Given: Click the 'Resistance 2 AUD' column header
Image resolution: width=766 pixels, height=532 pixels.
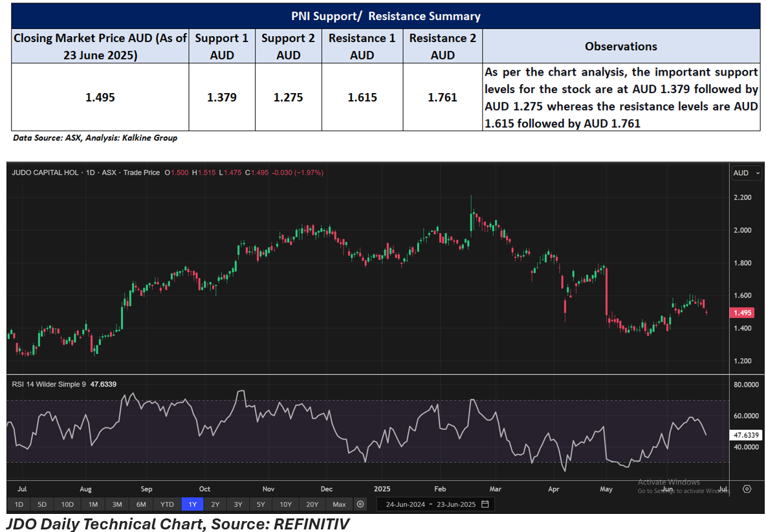Looking at the screenshot, I should [x=443, y=47].
